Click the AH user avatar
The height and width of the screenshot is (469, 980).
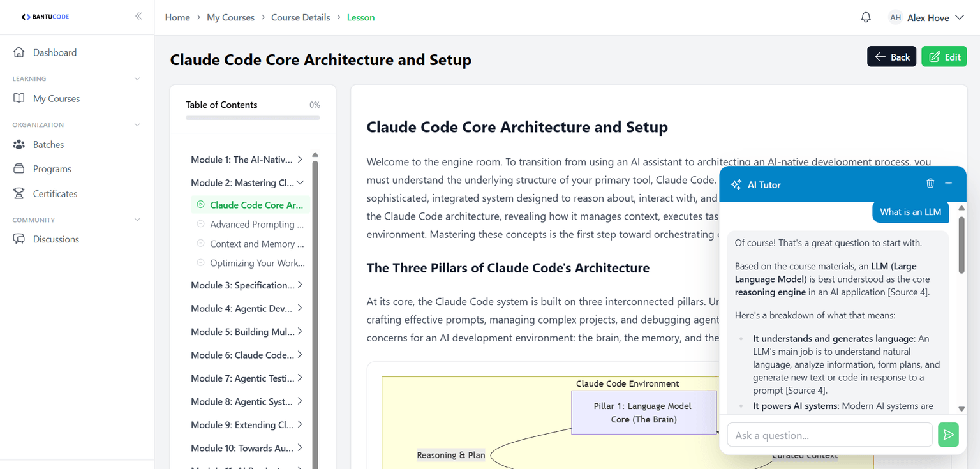pyautogui.click(x=896, y=18)
